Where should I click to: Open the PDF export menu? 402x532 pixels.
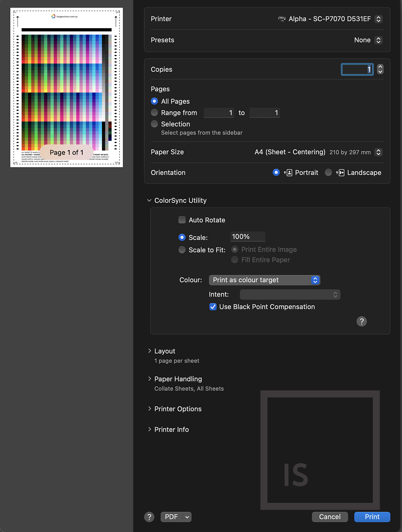click(x=176, y=517)
